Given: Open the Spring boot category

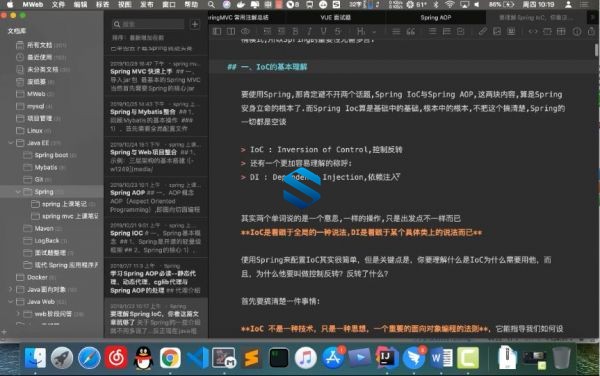Looking at the screenshot, I should click(52, 155).
